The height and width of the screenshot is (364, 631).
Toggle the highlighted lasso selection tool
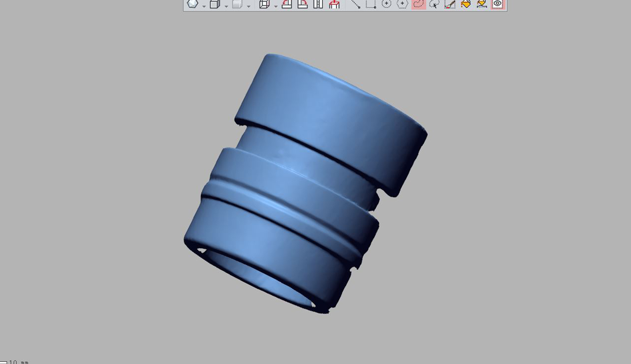point(419,4)
